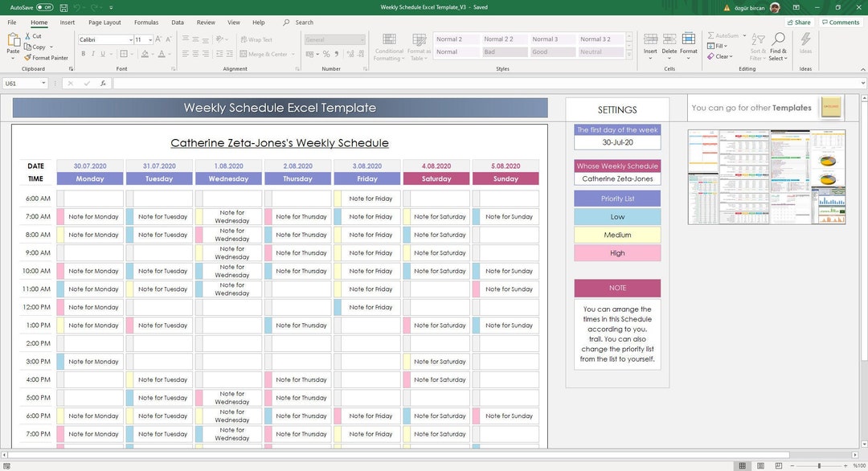Open Conditional Formatting options

click(x=389, y=47)
